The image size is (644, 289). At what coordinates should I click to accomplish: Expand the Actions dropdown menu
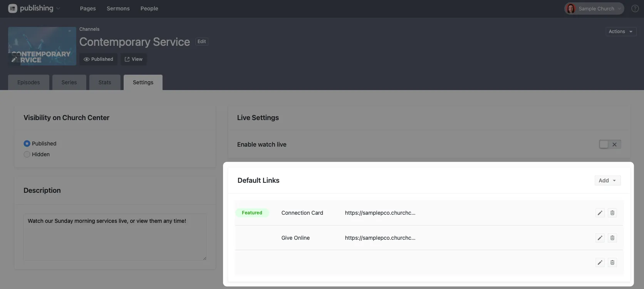621,32
